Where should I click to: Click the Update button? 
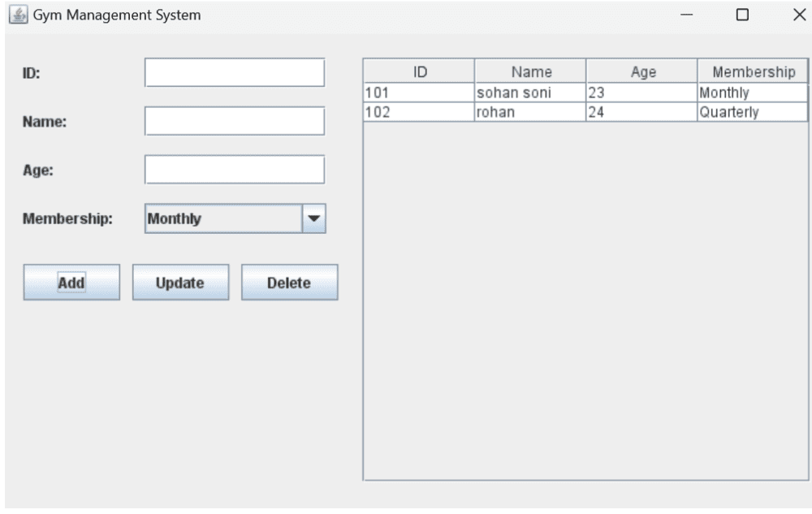(x=180, y=283)
